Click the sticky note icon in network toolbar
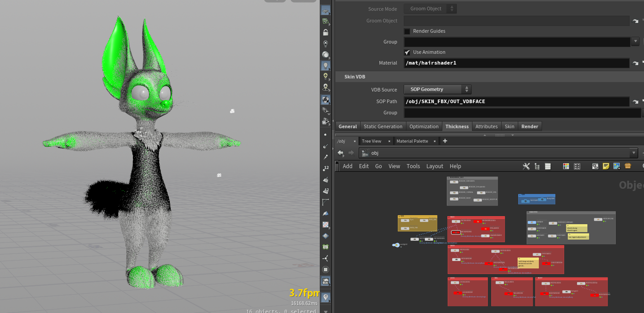Screen dimensions: 644x313 point(606,166)
